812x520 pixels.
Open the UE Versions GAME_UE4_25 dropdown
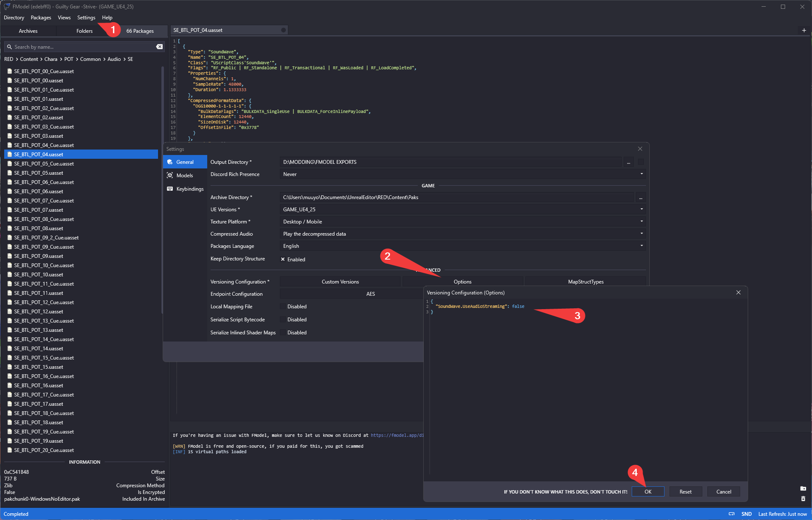point(463,209)
